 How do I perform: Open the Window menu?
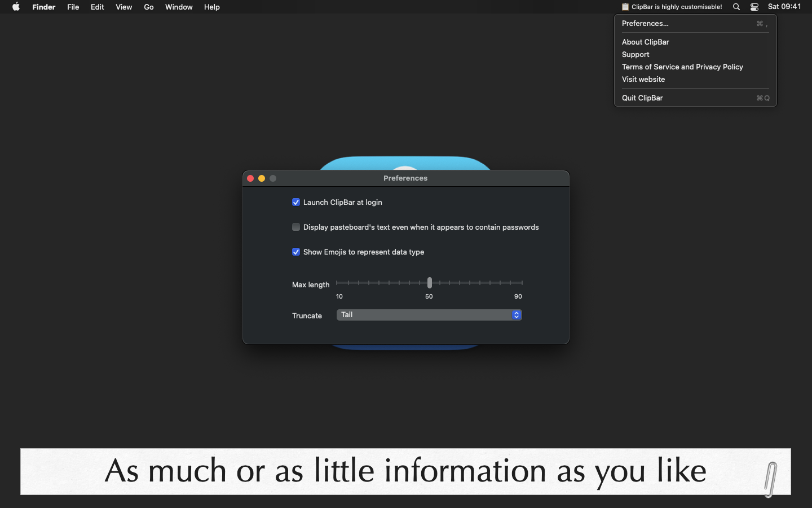(179, 7)
